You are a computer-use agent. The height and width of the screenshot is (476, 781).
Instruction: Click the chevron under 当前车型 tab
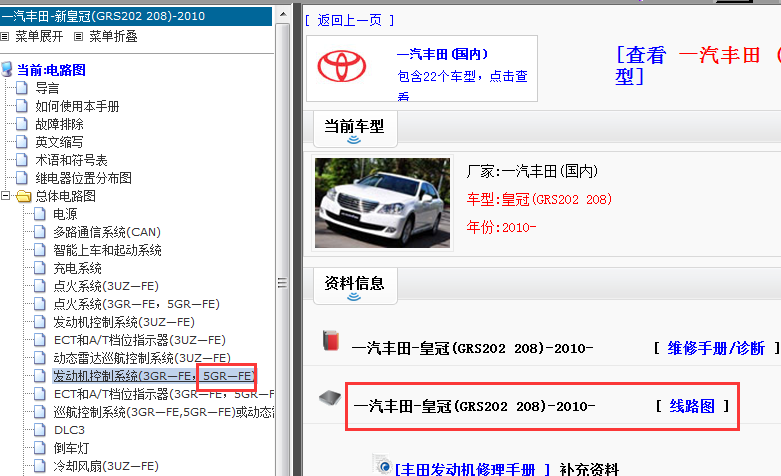pyautogui.click(x=354, y=140)
